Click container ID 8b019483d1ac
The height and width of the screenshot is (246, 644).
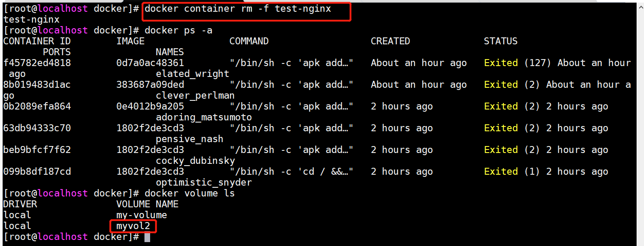(x=37, y=85)
